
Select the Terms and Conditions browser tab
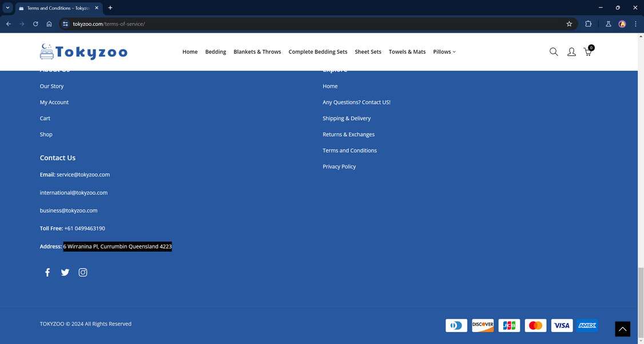[x=59, y=8]
